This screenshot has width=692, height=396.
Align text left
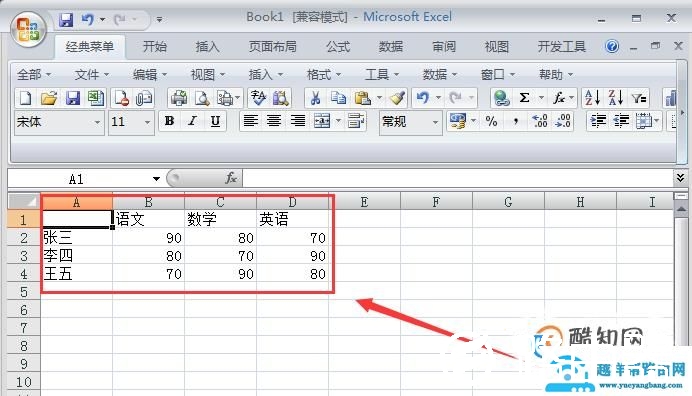point(251,121)
